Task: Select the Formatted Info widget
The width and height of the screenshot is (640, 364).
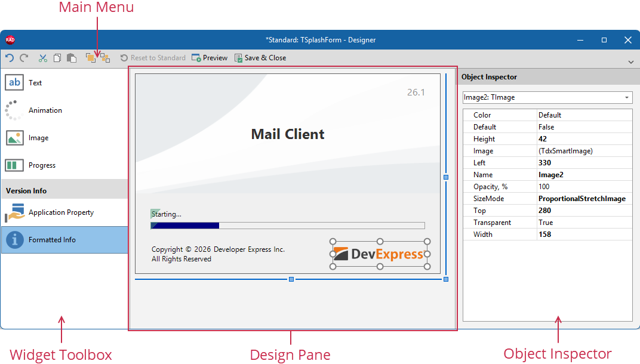Action: (x=64, y=240)
